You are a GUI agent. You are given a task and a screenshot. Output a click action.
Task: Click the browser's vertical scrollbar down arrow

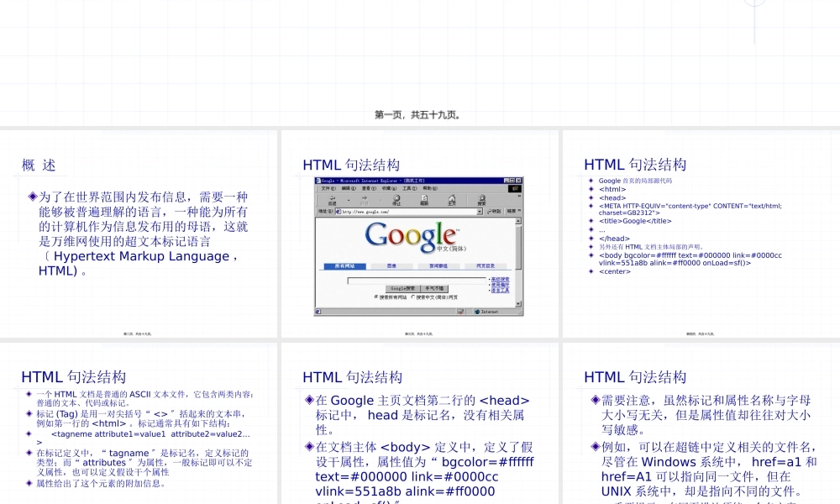click(519, 304)
